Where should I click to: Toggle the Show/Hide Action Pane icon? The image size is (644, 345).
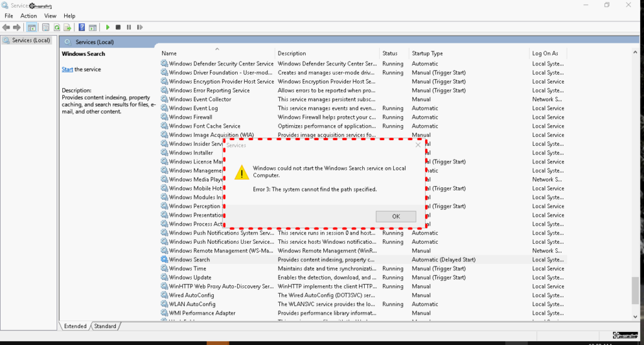(x=93, y=28)
